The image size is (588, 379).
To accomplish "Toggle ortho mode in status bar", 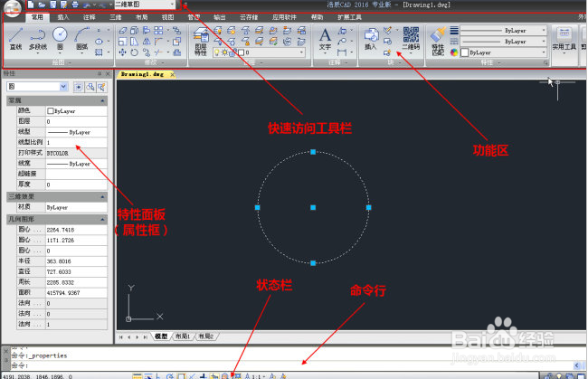I will (158, 376).
